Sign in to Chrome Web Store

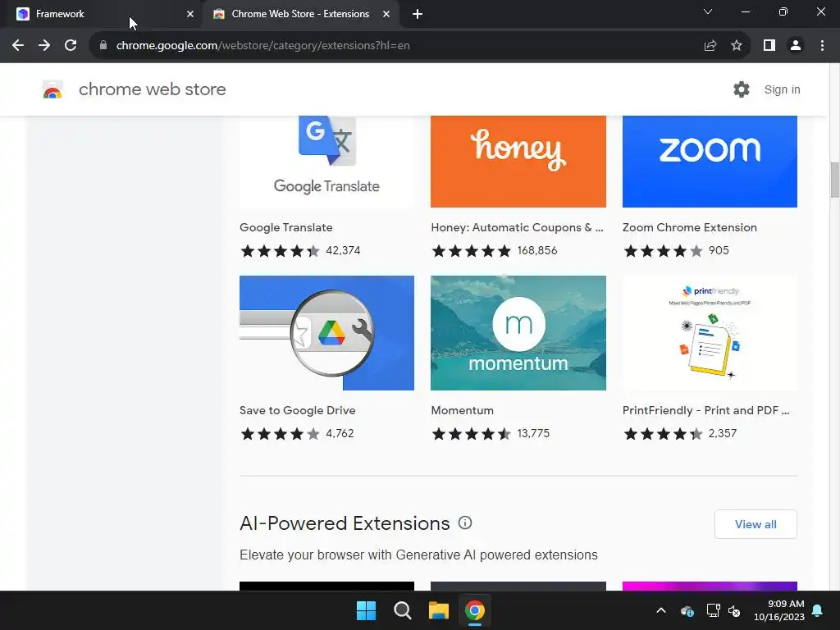pyautogui.click(x=782, y=89)
